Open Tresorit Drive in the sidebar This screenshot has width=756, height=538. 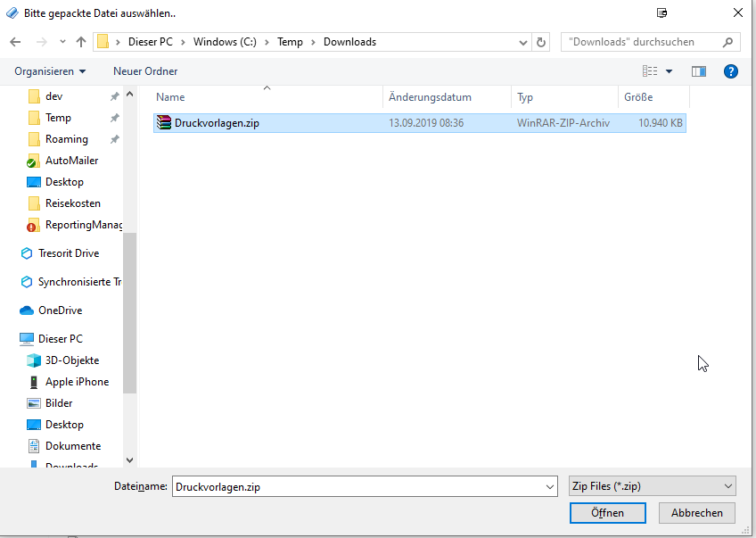point(69,253)
